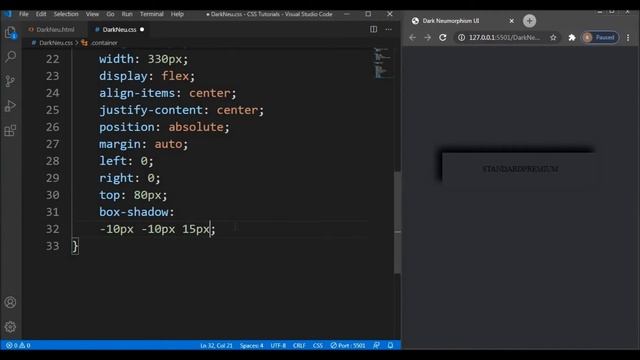The width and height of the screenshot is (640, 360).
Task: Open the Manage gear icon
Action: (x=11, y=327)
